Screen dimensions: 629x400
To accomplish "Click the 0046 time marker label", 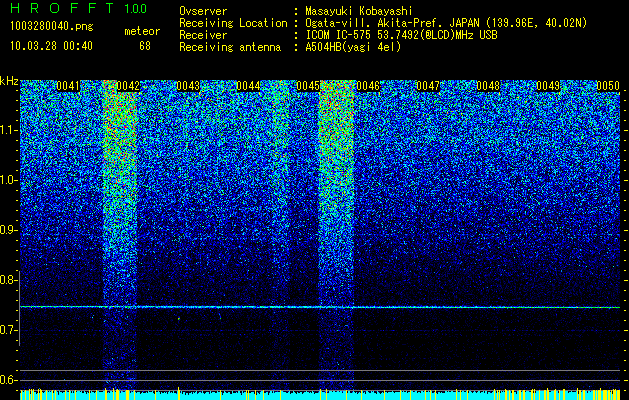I will pyautogui.click(x=368, y=86).
